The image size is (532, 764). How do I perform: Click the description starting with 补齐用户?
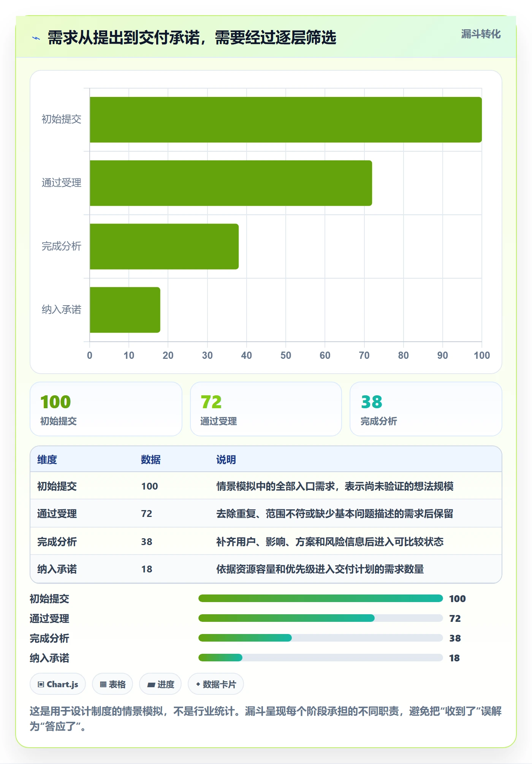coord(330,542)
